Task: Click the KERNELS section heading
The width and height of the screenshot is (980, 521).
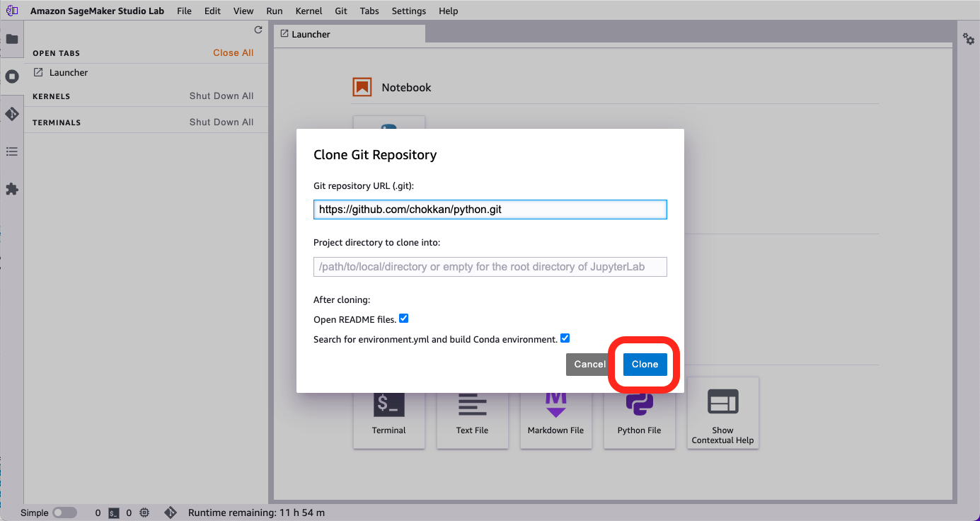Action: (52, 97)
